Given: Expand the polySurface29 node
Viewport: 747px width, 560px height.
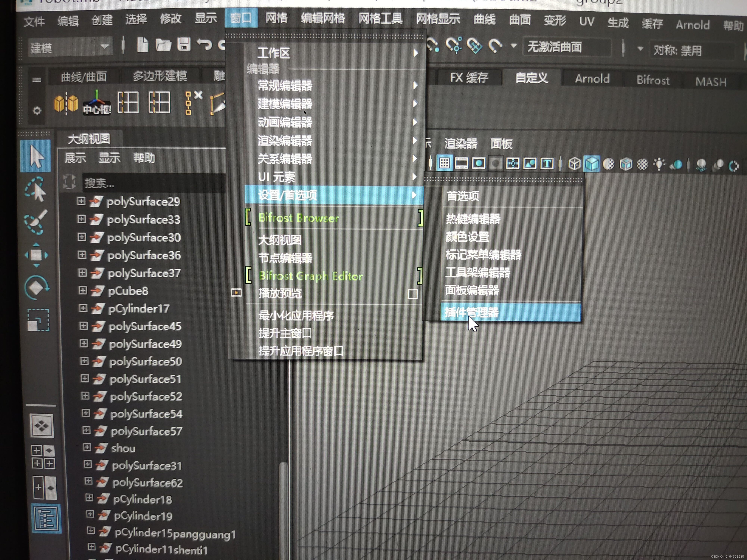Looking at the screenshot, I should click(x=81, y=201).
